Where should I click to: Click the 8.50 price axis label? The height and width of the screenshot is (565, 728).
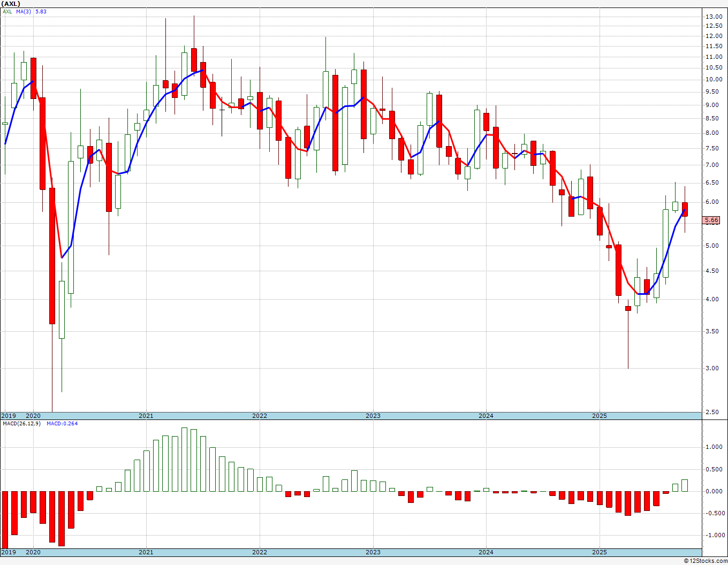712,118
